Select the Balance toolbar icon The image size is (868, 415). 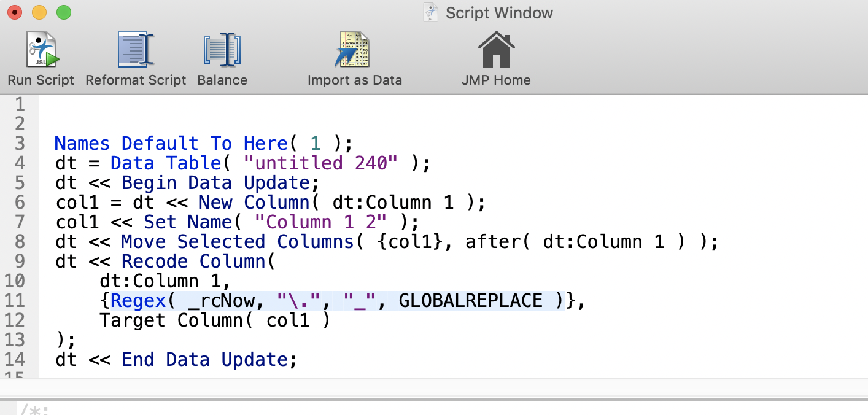(221, 49)
